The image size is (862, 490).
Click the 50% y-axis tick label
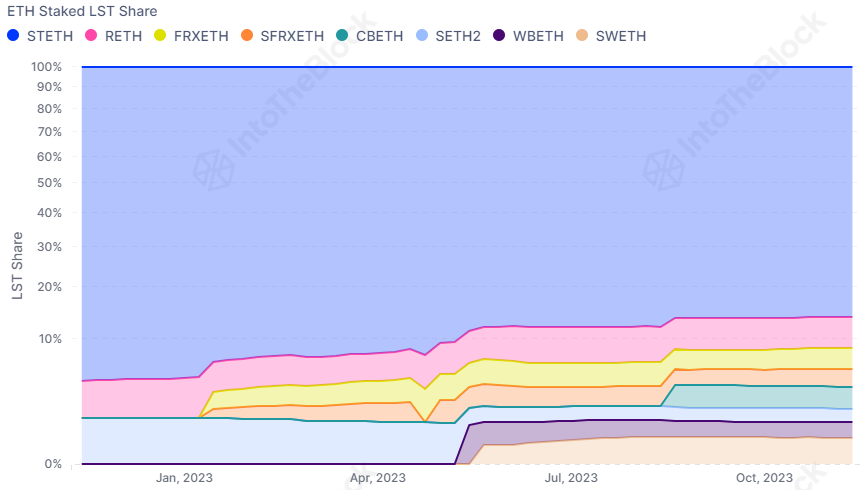pyautogui.click(x=50, y=183)
